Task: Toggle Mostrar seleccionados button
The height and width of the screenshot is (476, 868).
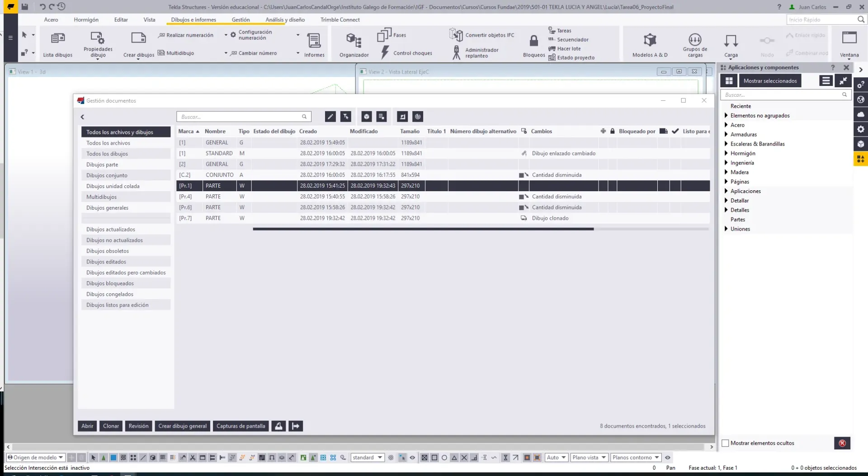Action: 770,81
